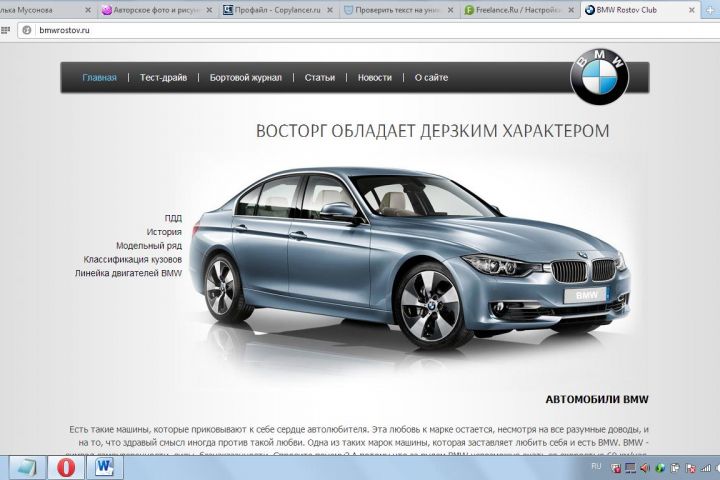
Task: Click the flag icon with red X in tray
Action: pos(690,468)
